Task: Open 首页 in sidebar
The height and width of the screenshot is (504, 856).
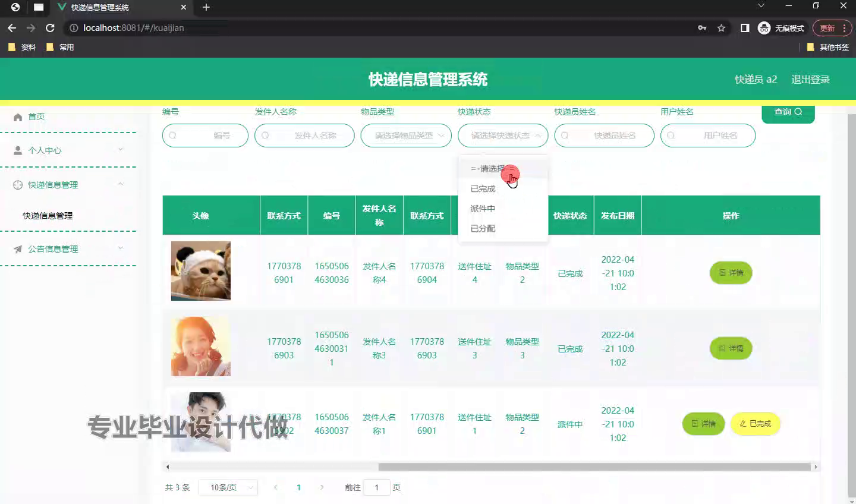Action: [36, 117]
